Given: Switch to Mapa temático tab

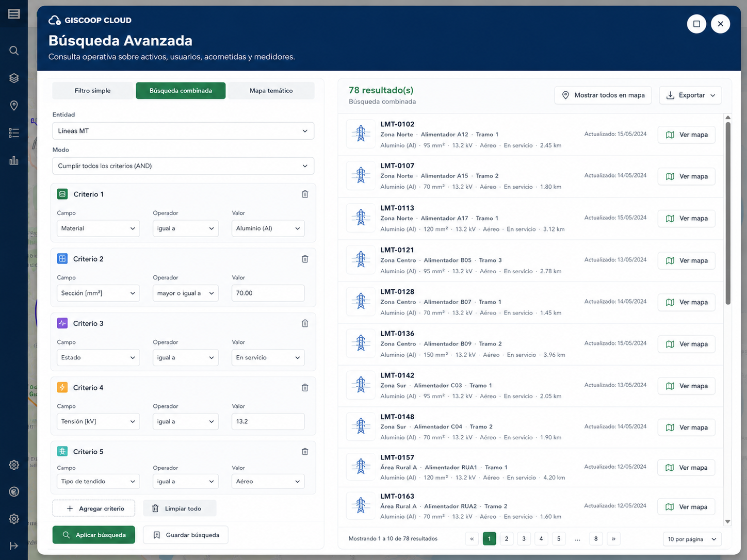Looking at the screenshot, I should coord(271,91).
